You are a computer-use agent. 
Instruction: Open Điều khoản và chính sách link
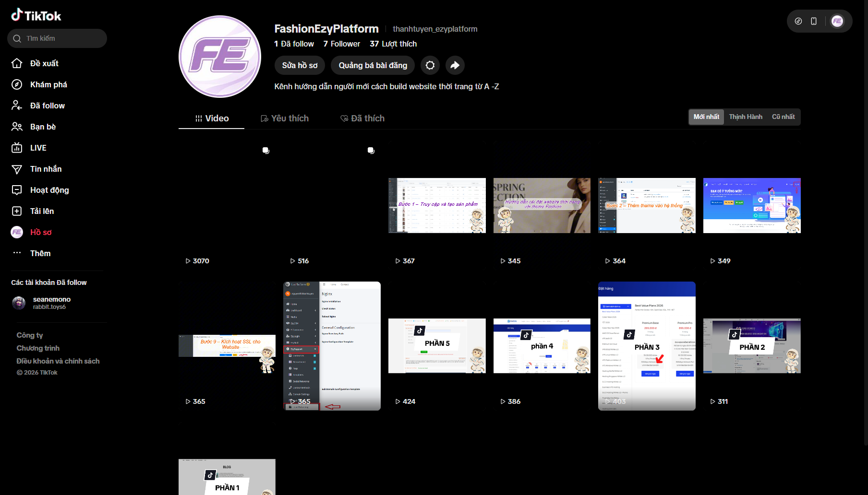tap(58, 361)
